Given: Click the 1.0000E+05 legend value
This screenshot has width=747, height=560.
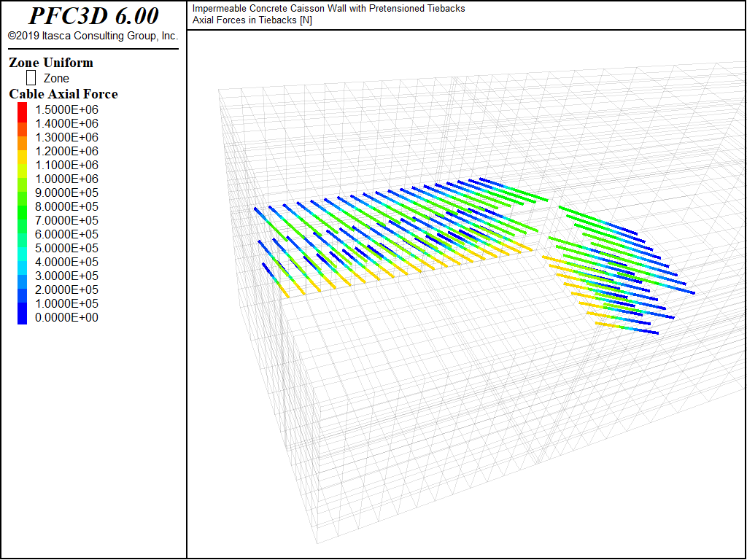Looking at the screenshot, I should (x=66, y=303).
